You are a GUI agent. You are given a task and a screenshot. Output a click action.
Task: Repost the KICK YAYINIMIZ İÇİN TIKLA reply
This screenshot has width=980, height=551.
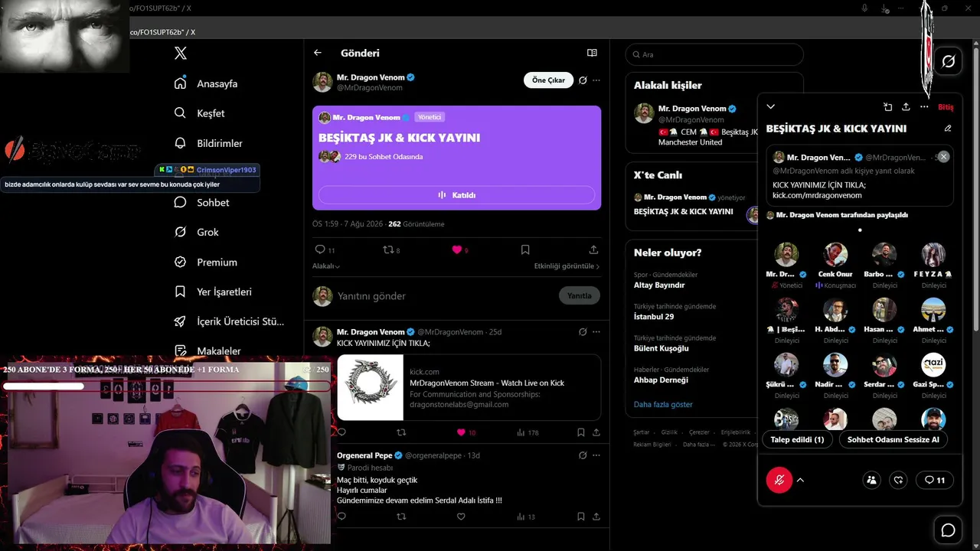(x=401, y=432)
